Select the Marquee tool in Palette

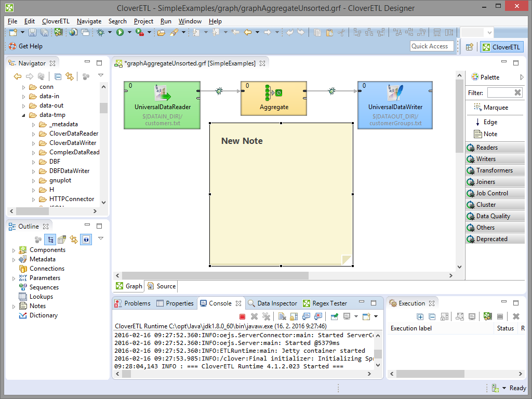[491, 108]
